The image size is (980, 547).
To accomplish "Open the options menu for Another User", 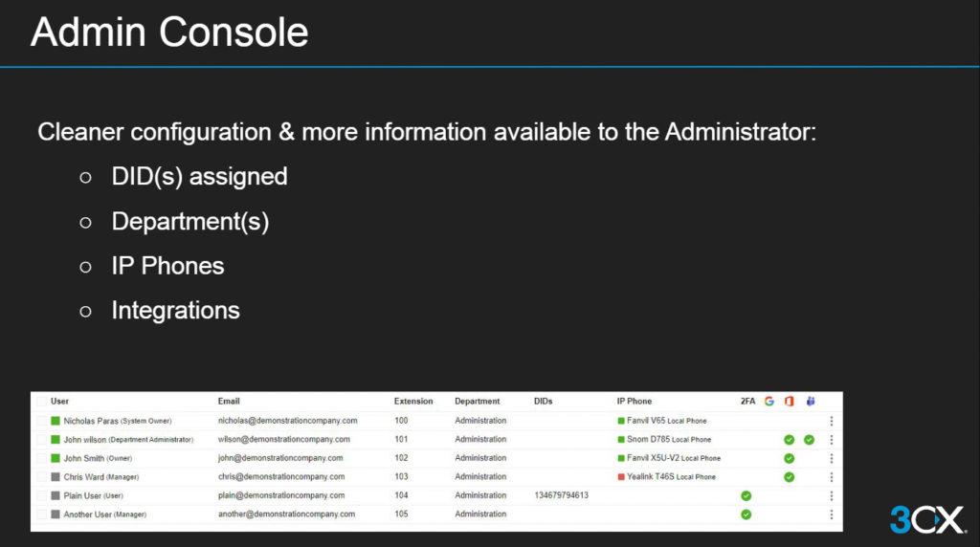I will (x=831, y=514).
